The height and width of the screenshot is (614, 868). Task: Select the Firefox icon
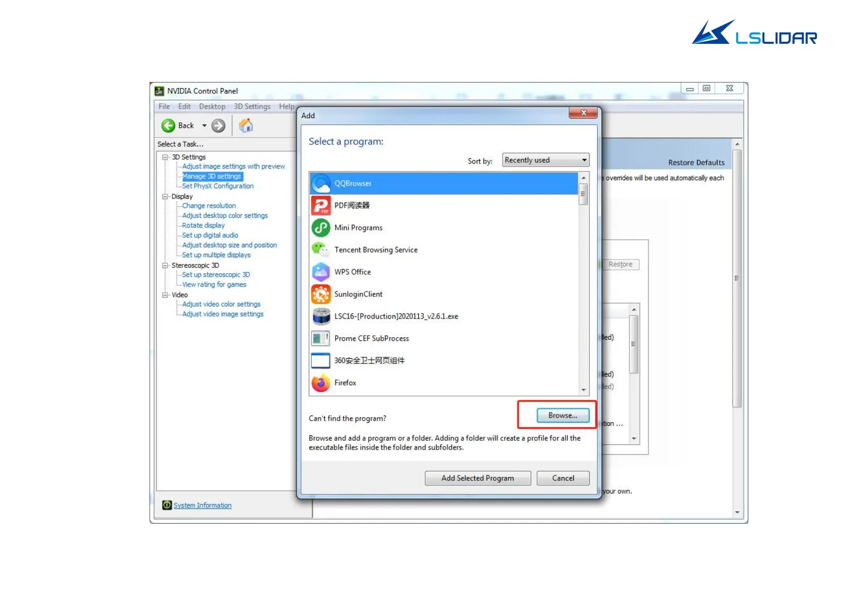(321, 383)
